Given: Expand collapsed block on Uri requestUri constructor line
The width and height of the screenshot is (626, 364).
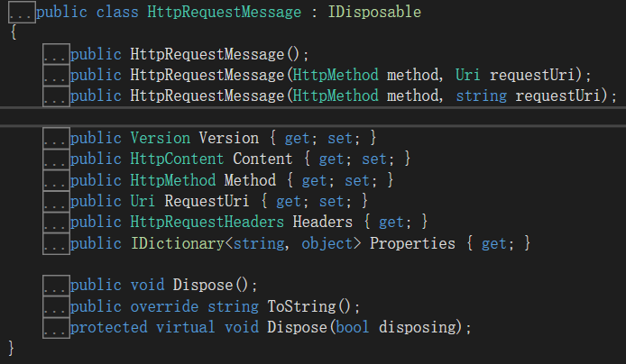Looking at the screenshot, I should 56,75.
